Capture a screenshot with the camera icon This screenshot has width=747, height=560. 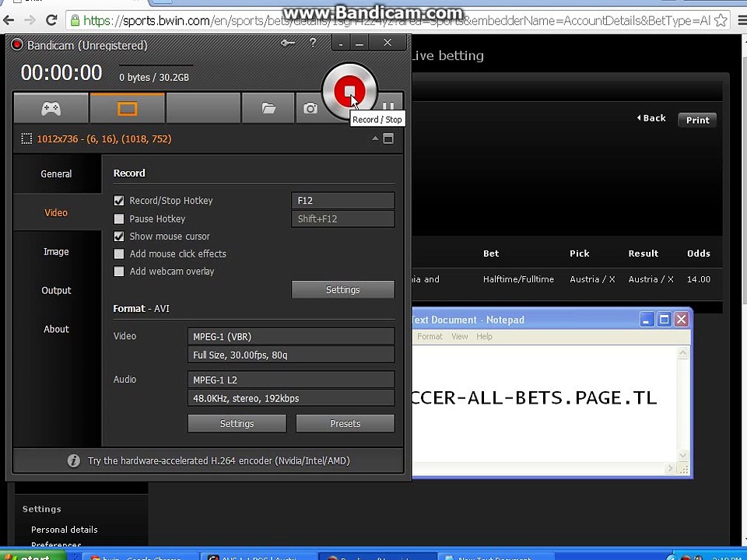(x=310, y=109)
